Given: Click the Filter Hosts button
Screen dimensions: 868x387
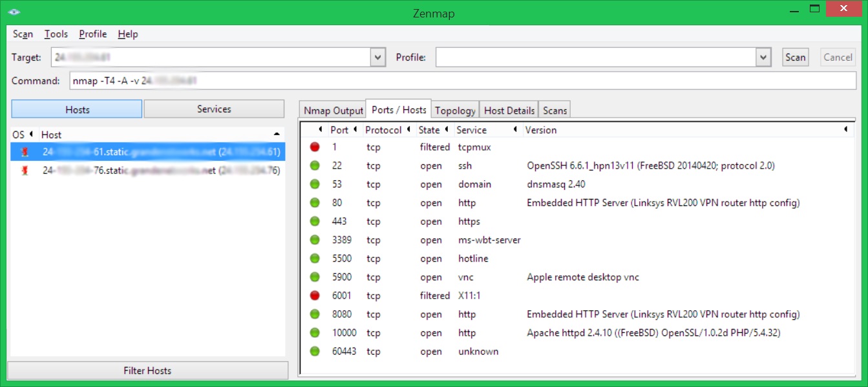Looking at the screenshot, I should 147,370.
